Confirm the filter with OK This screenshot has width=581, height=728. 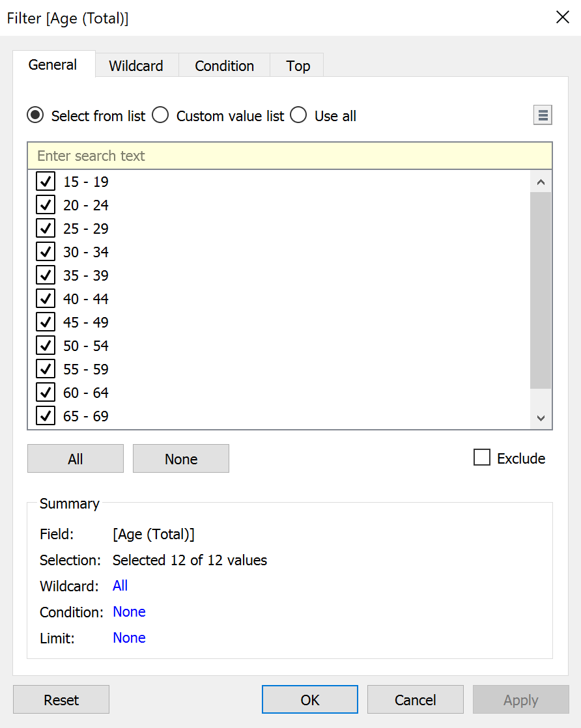(310, 700)
